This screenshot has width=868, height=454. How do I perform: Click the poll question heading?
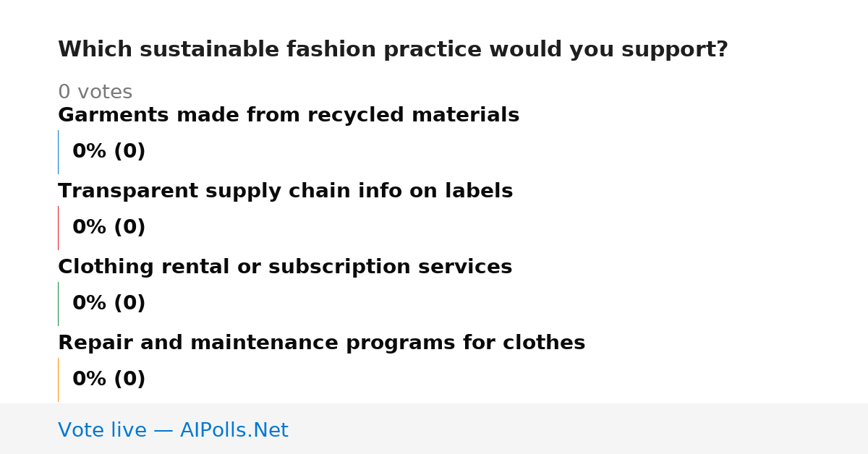click(393, 50)
